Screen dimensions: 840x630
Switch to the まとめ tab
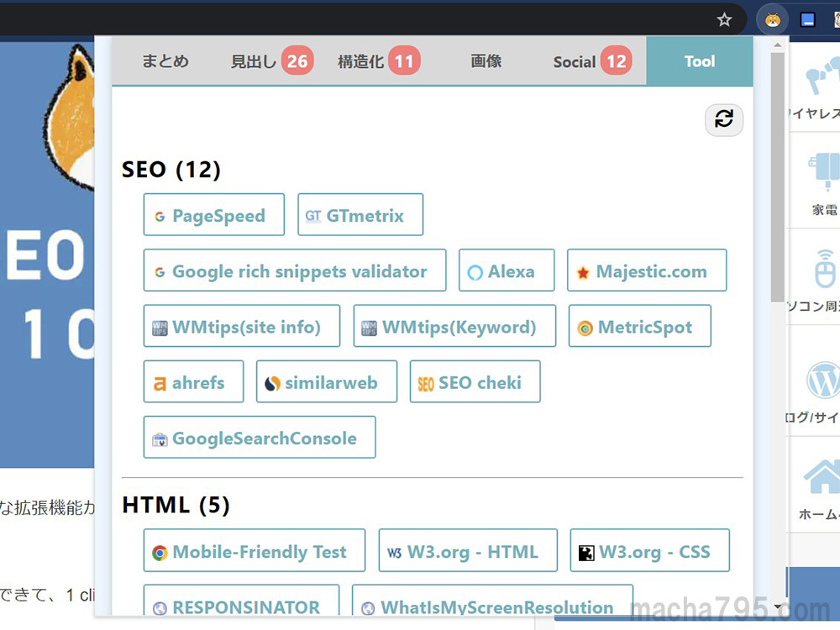(165, 61)
